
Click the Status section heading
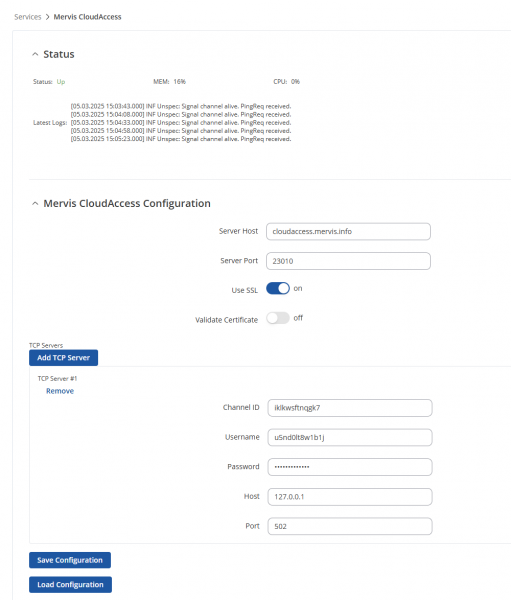coord(59,54)
